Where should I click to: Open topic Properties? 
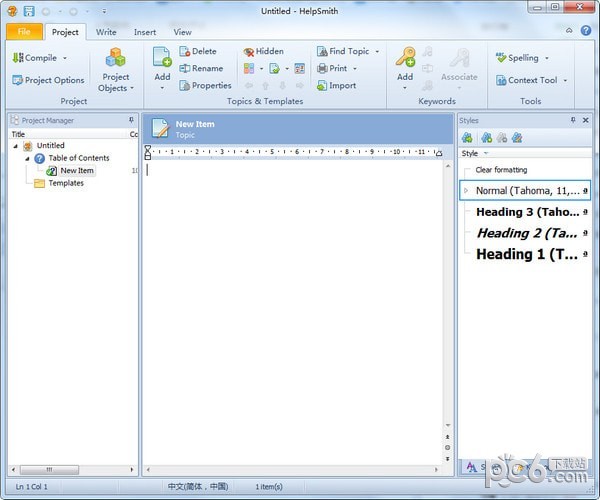coord(205,85)
